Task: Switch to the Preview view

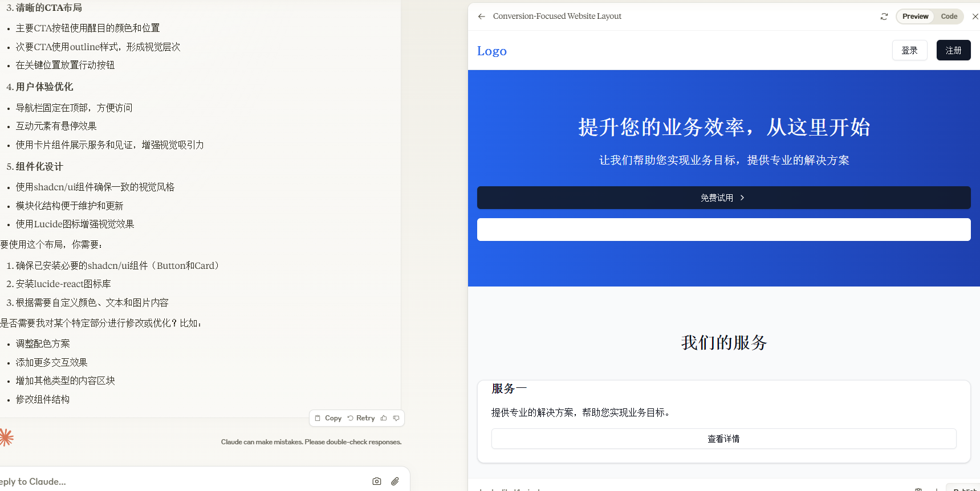Action: (x=915, y=17)
